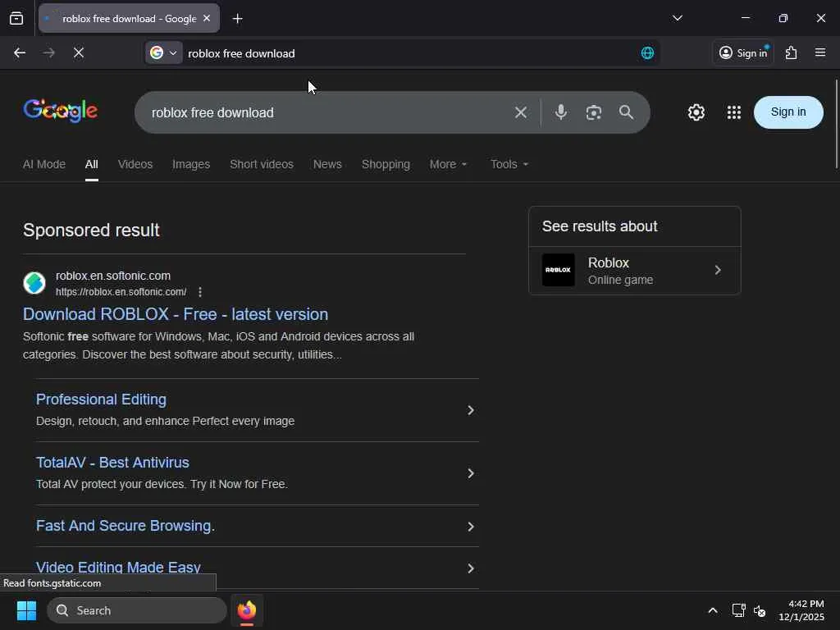The image size is (840, 630).
Task: Click the blue Google Sign in button
Action: (x=787, y=112)
